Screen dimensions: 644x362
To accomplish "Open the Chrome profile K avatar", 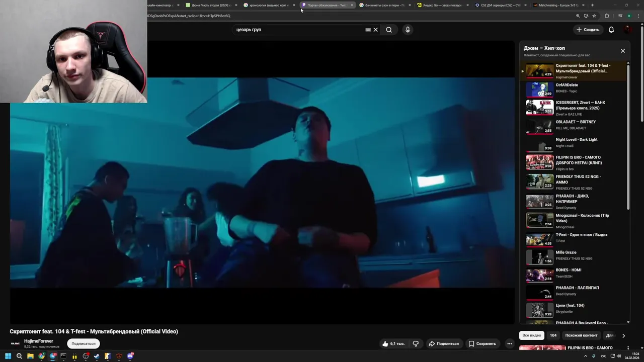I will pos(629,16).
